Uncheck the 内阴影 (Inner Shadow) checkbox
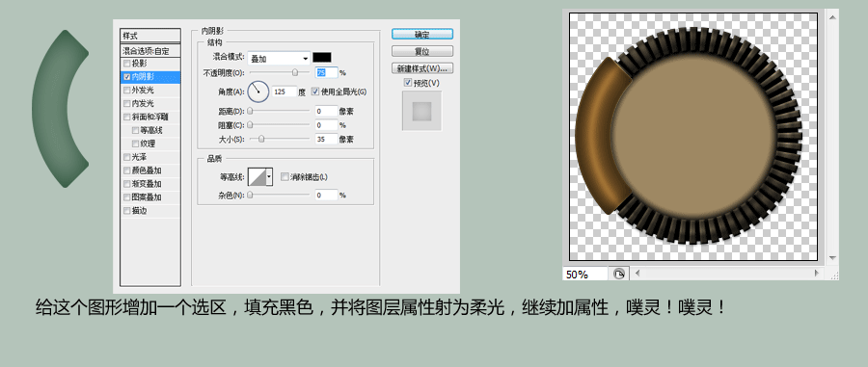868x367 pixels. [x=127, y=77]
